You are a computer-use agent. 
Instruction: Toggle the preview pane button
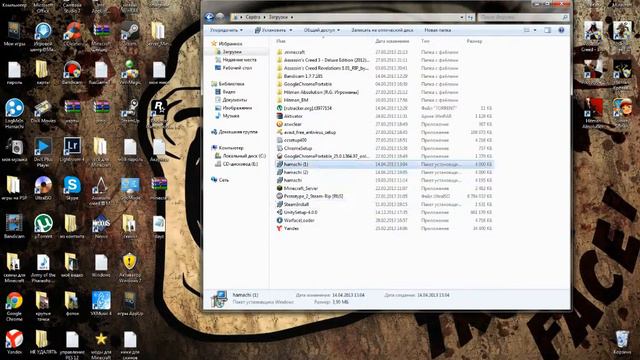547,30
